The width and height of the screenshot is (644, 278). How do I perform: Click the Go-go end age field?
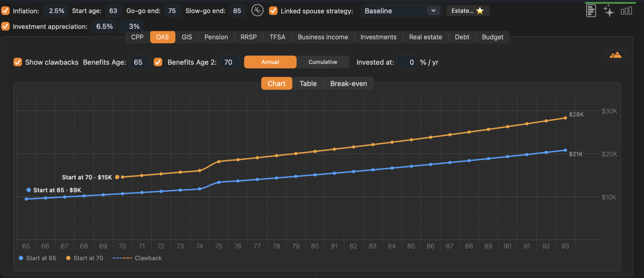tap(172, 11)
